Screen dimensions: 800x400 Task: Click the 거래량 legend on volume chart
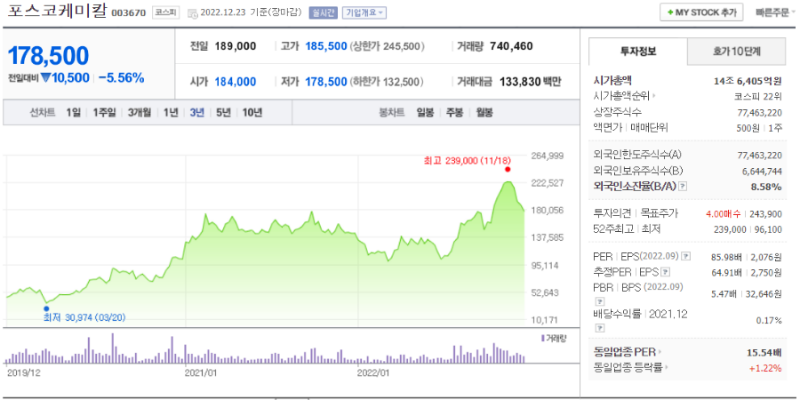coord(553,338)
